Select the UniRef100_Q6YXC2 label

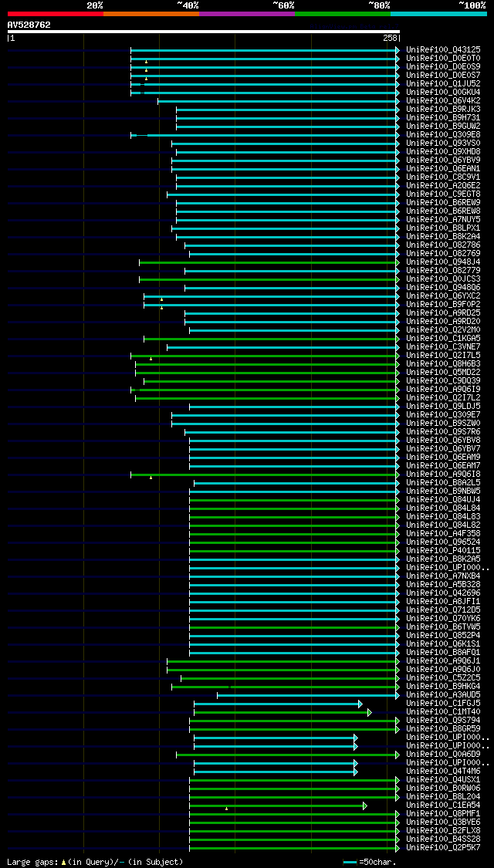(x=443, y=296)
